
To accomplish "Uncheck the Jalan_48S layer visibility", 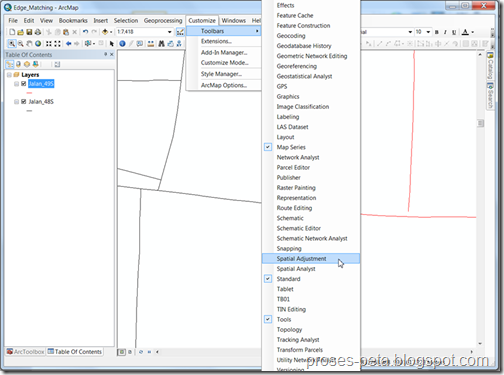I will pos(23,102).
